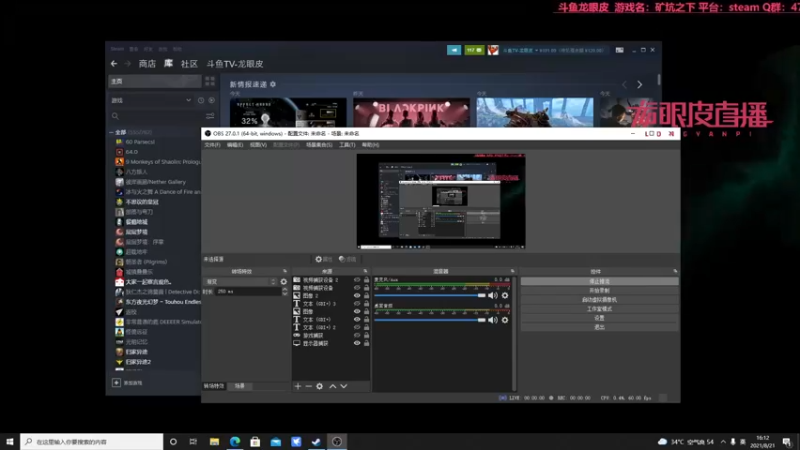
Task: Toggle lock on video capture device 2
Action: point(366,280)
